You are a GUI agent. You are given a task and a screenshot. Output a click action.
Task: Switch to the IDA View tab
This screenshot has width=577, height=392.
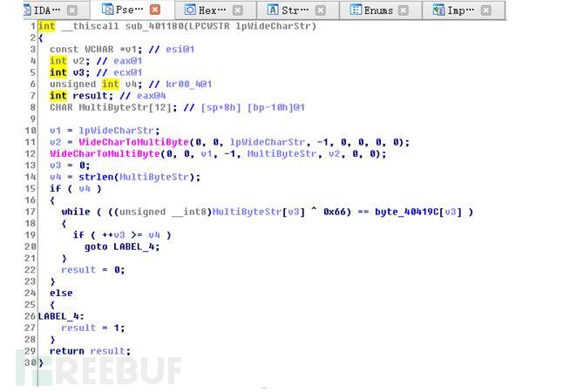tap(55, 10)
